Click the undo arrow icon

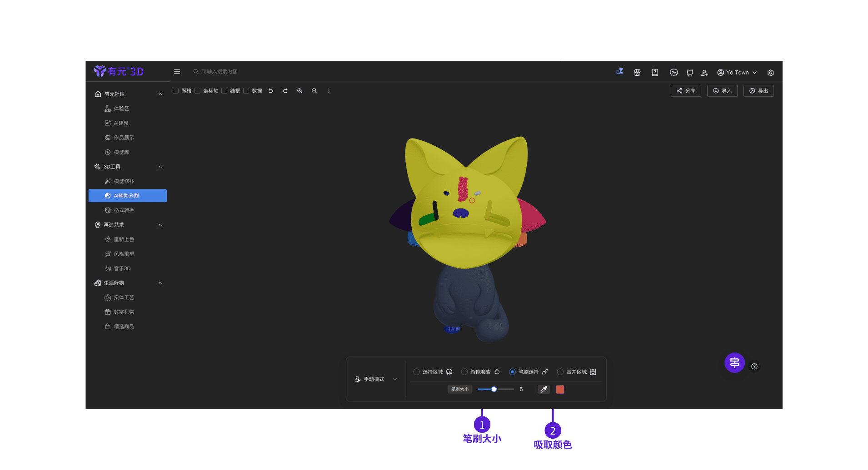point(271,91)
